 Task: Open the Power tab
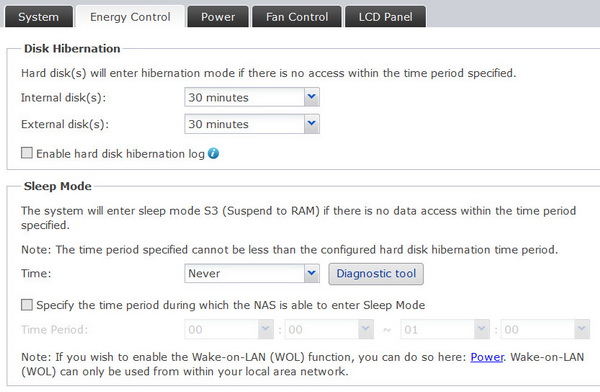(x=218, y=17)
